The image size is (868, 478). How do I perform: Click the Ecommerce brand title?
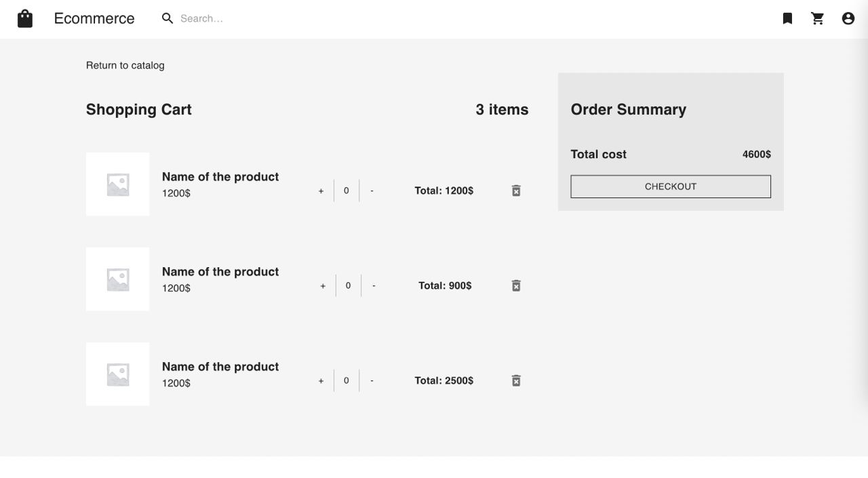click(94, 18)
